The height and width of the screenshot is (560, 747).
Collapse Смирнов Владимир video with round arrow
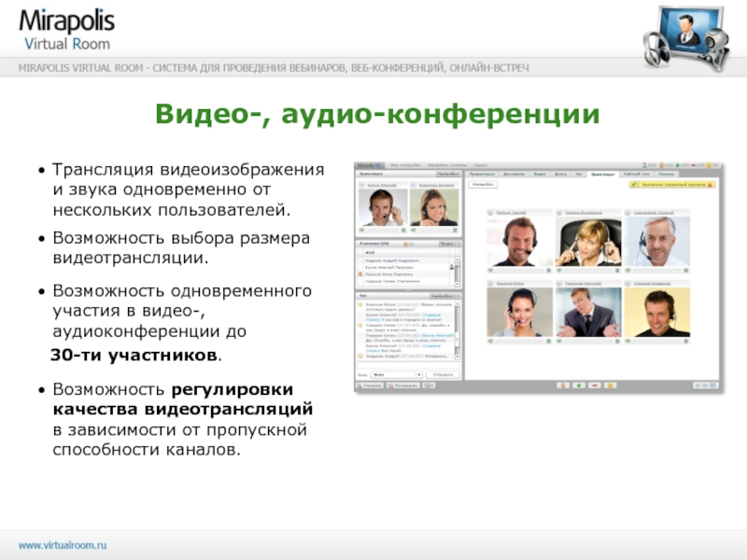coord(627,284)
